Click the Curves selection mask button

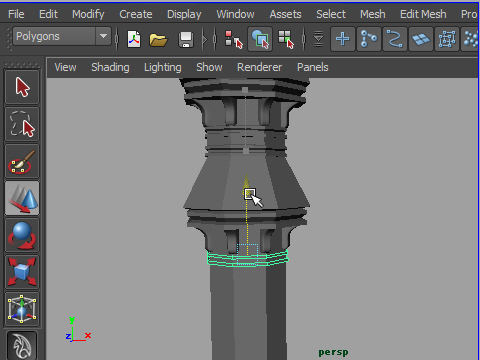(x=395, y=39)
